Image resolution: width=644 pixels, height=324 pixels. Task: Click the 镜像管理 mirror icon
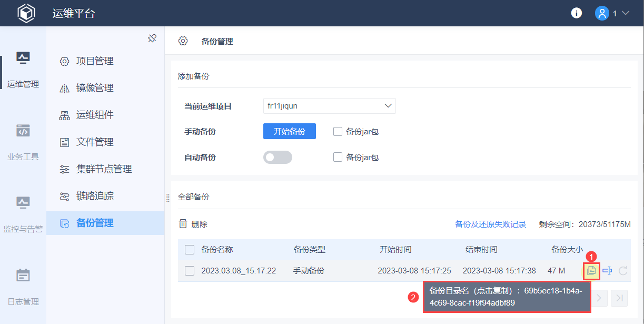[x=65, y=89]
